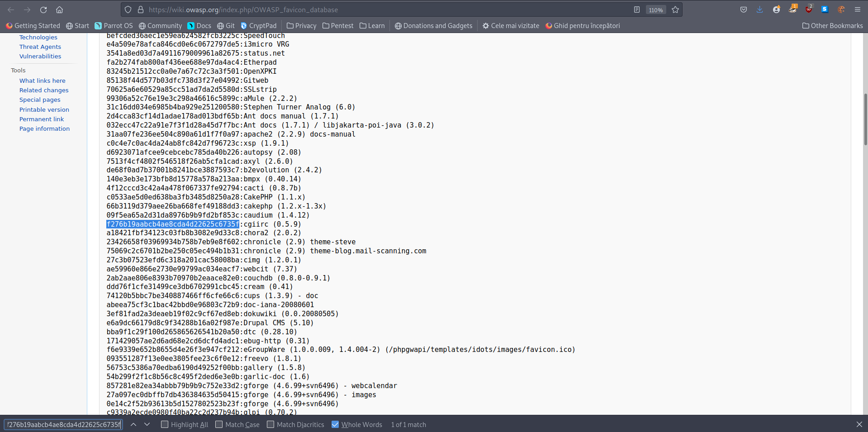Toggle reader view in the address bar
Image resolution: width=868 pixels, height=432 pixels.
(x=637, y=9)
